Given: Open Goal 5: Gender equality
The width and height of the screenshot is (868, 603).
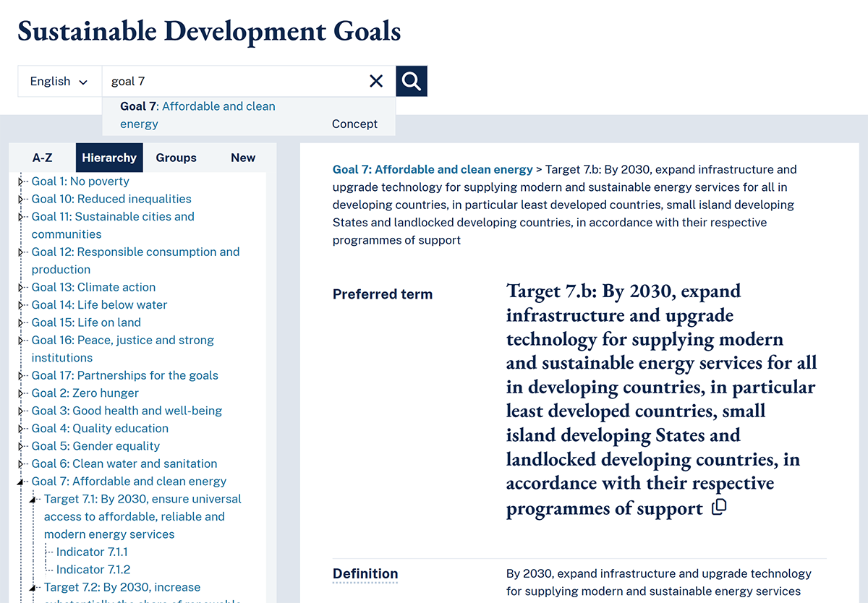Looking at the screenshot, I should tap(95, 445).
